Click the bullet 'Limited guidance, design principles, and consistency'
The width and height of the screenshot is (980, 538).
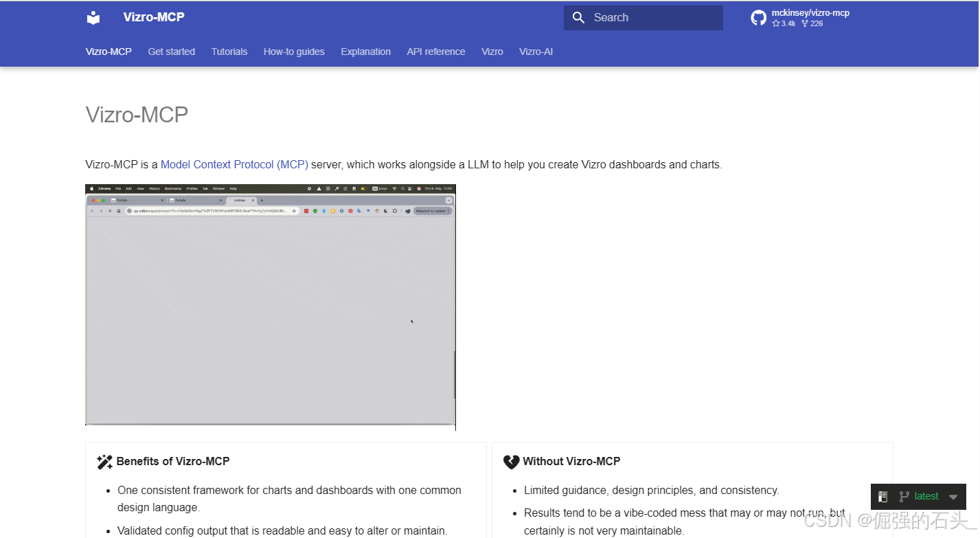(x=652, y=491)
